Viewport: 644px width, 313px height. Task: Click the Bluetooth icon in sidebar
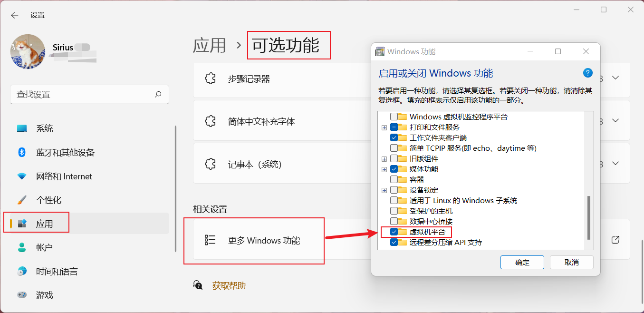click(22, 152)
